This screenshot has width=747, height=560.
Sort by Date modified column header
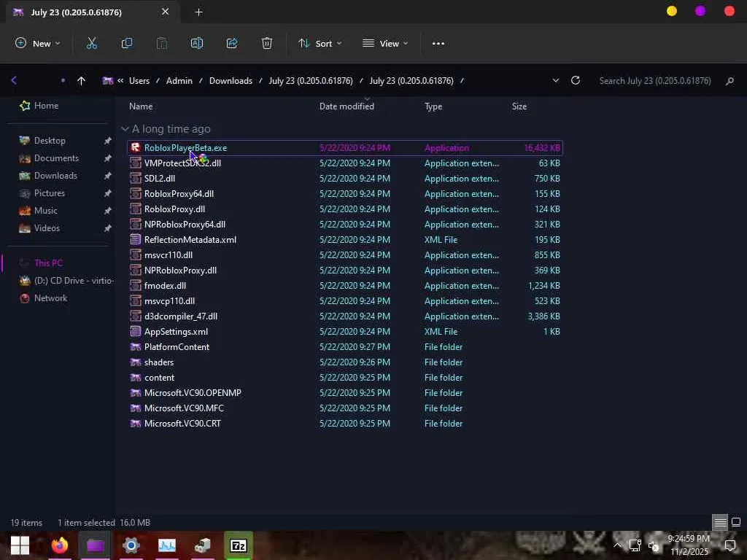coord(347,106)
